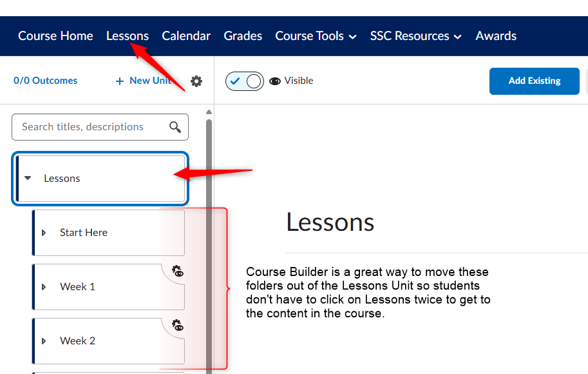Open the Grades navbar item
588x374 pixels.
tap(243, 36)
